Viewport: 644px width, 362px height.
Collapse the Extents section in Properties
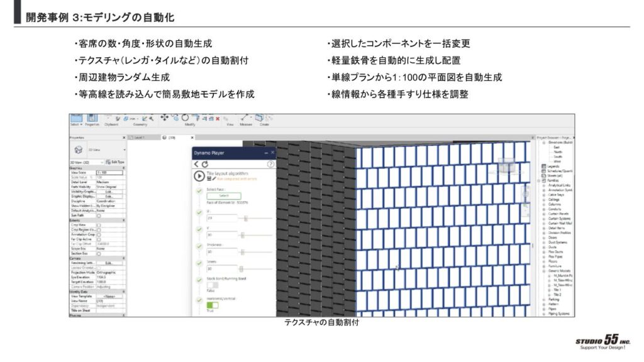coord(124,221)
